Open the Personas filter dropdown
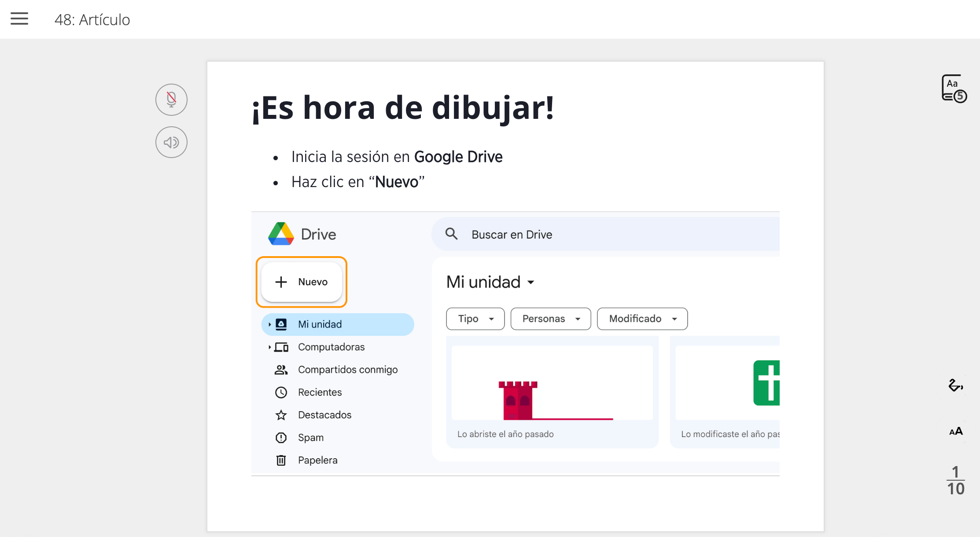Image resolution: width=980 pixels, height=537 pixels. (550, 319)
